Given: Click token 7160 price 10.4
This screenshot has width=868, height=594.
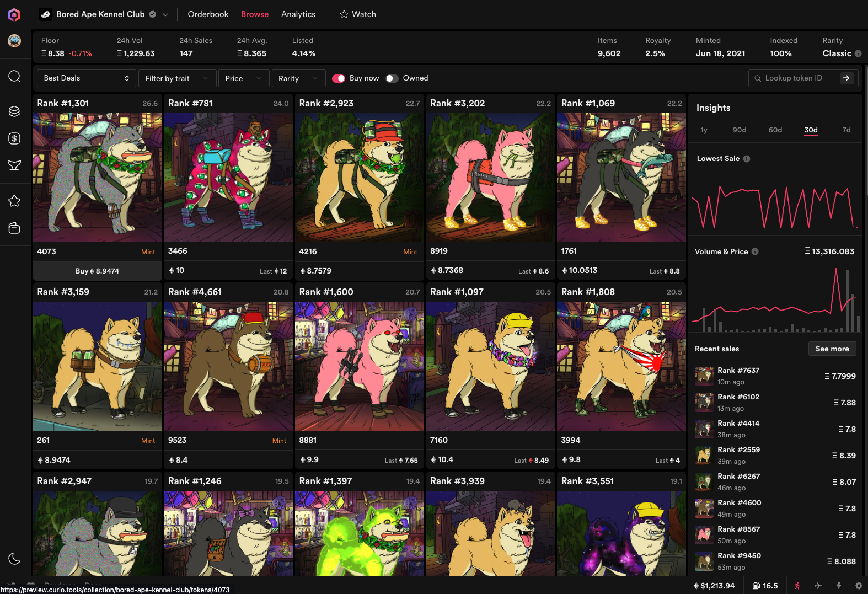Looking at the screenshot, I should pos(442,459).
